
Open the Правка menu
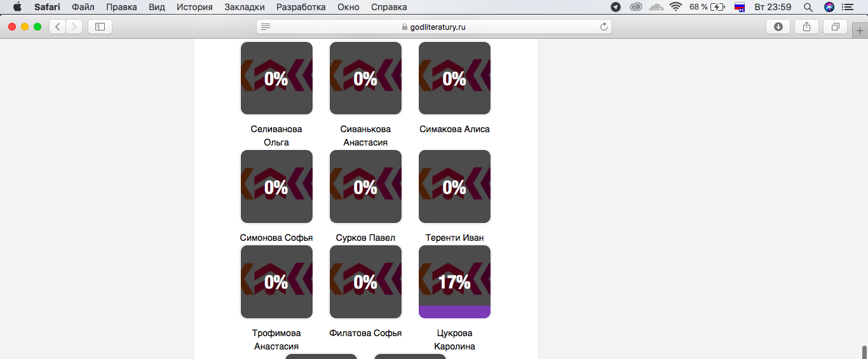(x=121, y=7)
